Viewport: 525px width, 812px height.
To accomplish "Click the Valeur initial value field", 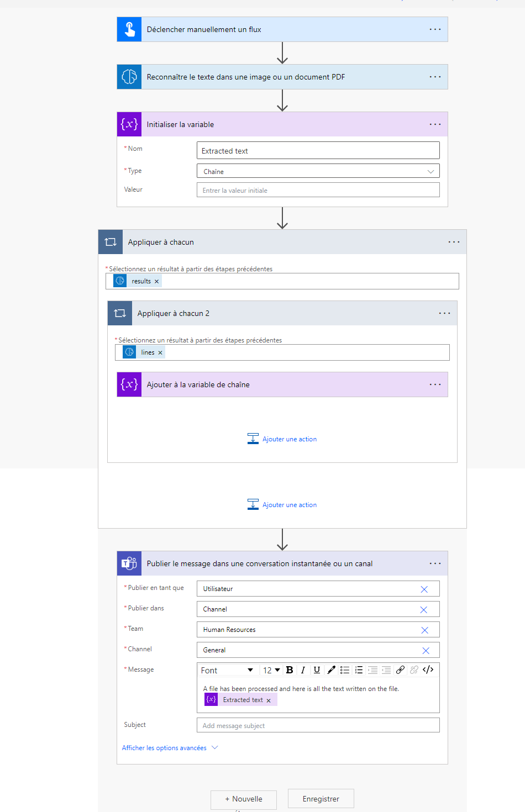I will (x=318, y=190).
